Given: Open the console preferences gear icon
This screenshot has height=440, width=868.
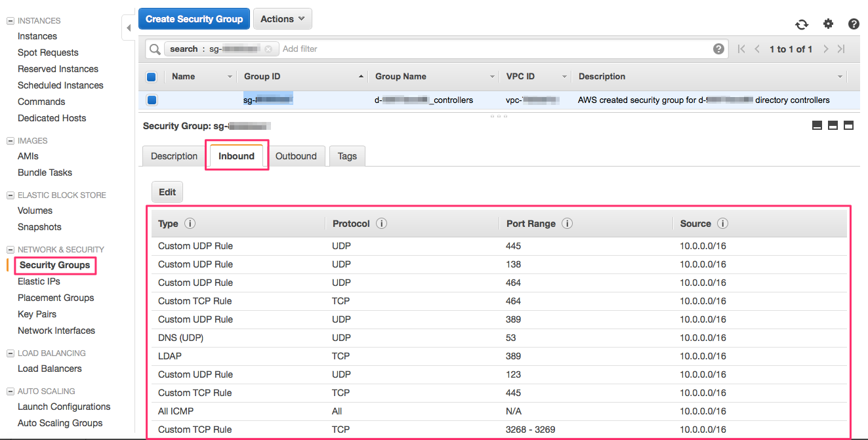Looking at the screenshot, I should [828, 23].
